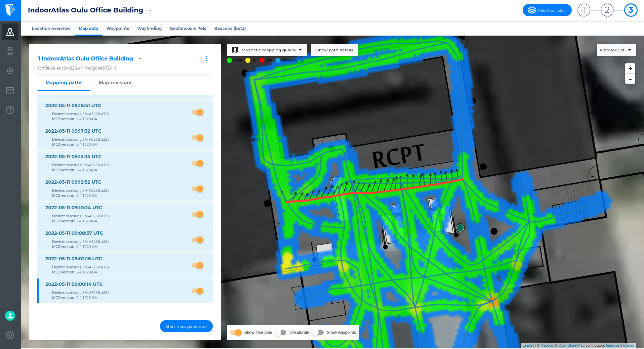Click the bottom sidebar globe icon

pos(10,335)
